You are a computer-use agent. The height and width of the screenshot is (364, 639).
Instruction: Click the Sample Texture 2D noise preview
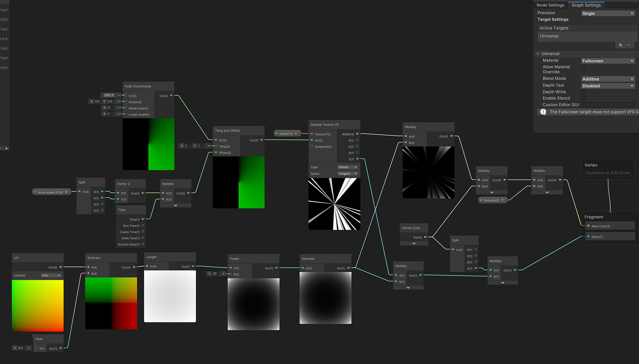pyautogui.click(x=334, y=204)
